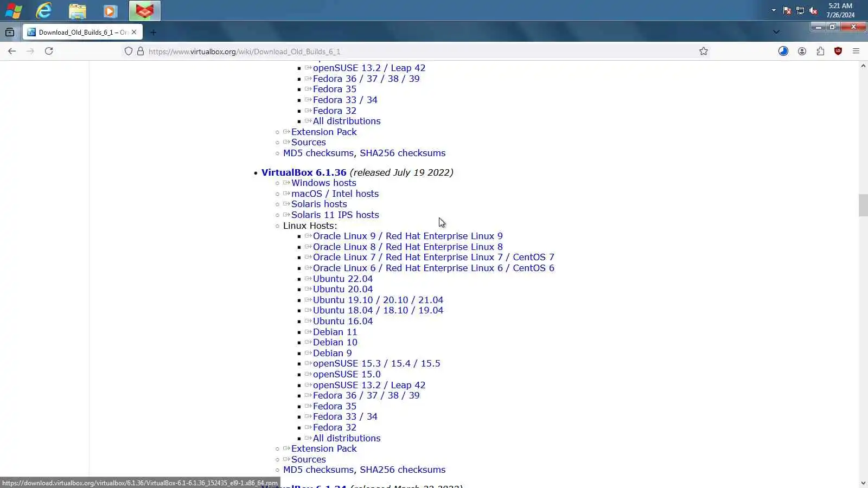The height and width of the screenshot is (488, 868).
Task: Open the volume control in the tray
Action: 813,10
